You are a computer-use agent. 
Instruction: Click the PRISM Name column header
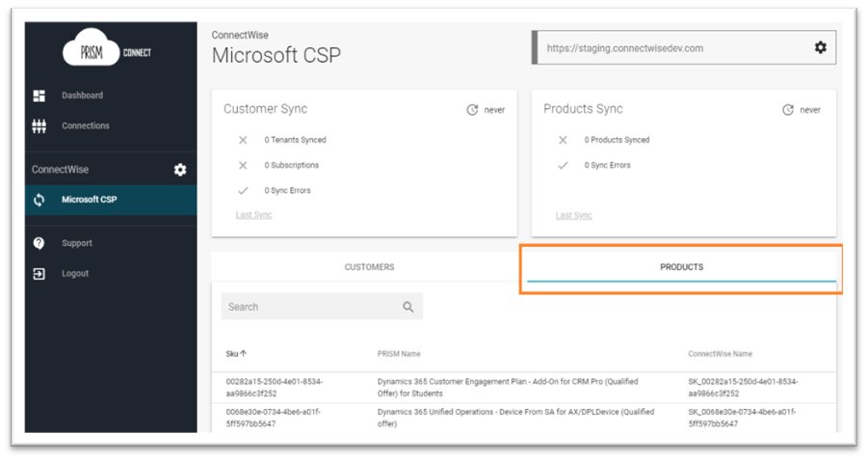click(x=399, y=354)
